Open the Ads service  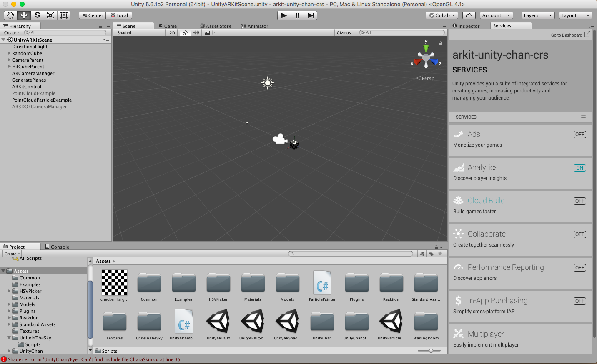pos(520,140)
